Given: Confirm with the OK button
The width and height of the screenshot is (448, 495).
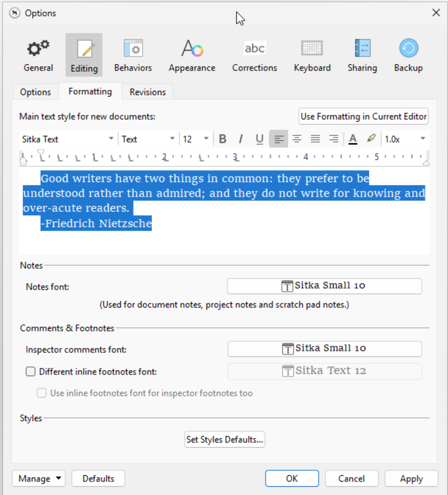Looking at the screenshot, I should pos(292,479).
